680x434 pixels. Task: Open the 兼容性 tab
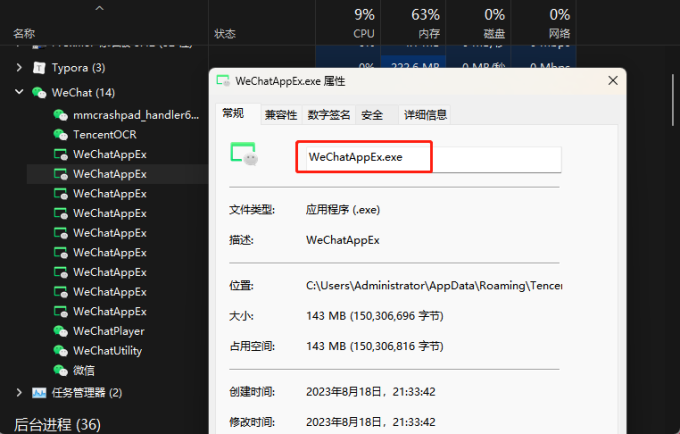tap(281, 115)
